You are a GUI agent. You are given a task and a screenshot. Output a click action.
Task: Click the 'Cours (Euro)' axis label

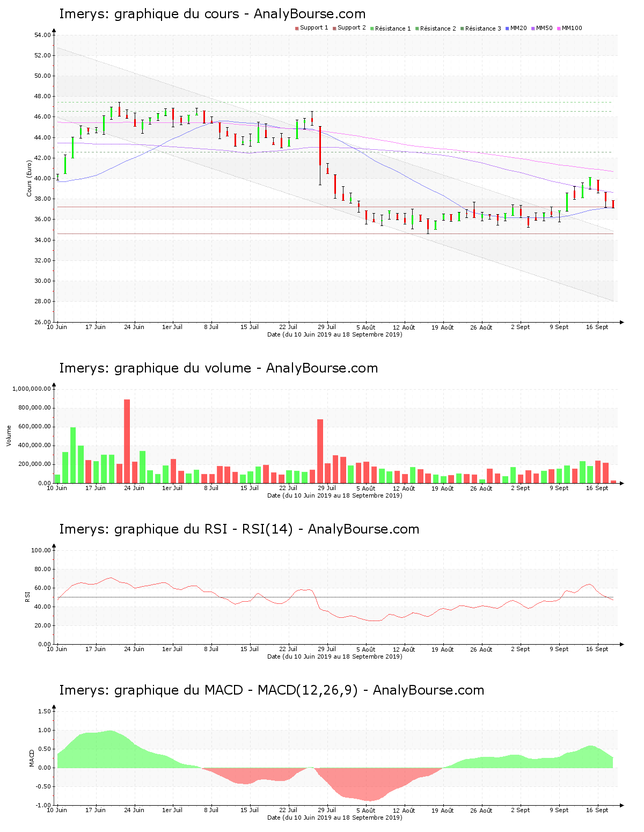(30, 179)
